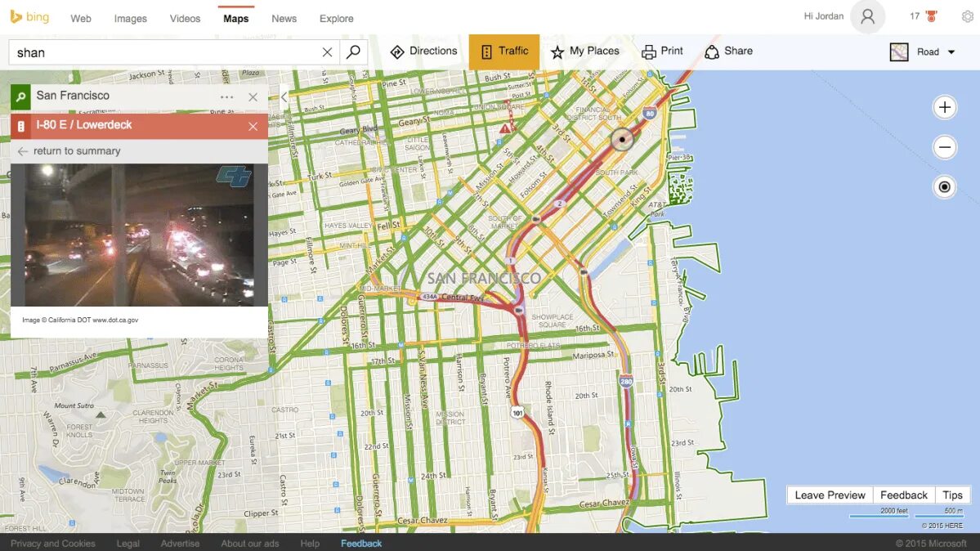
Task: Open the Advertise footer link
Action: (180, 544)
